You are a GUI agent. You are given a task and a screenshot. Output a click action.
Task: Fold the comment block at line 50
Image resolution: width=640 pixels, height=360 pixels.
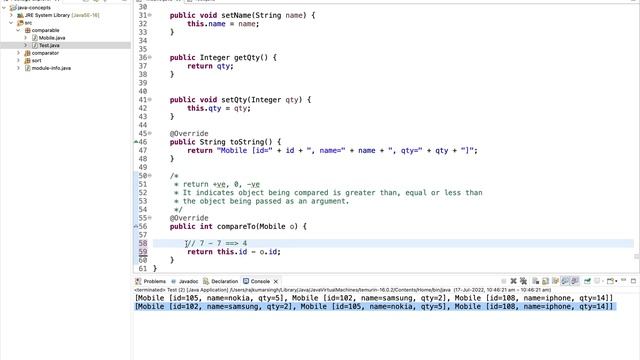[x=150, y=175]
